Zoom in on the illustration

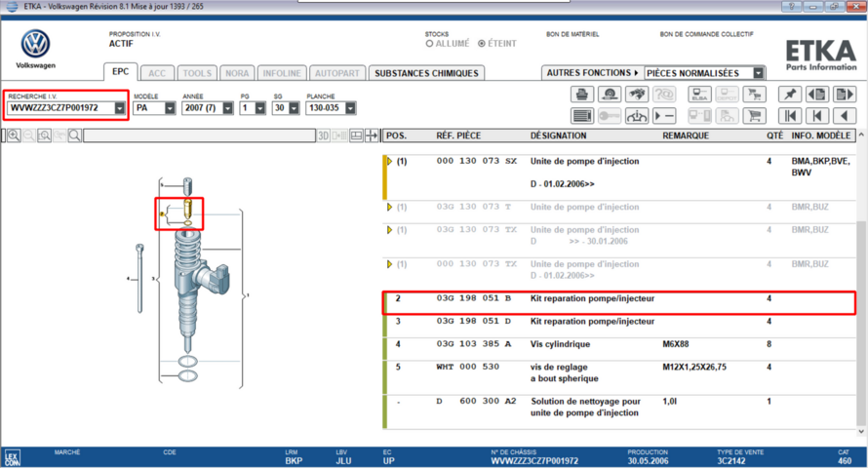[14, 136]
